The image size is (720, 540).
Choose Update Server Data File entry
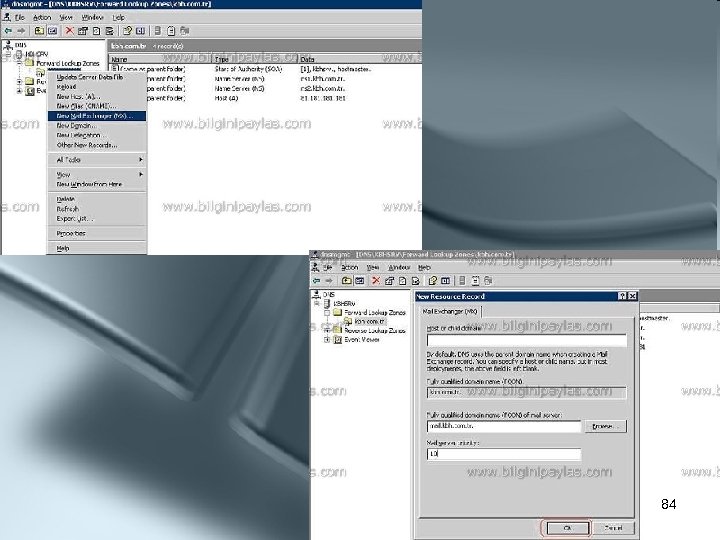point(97,77)
